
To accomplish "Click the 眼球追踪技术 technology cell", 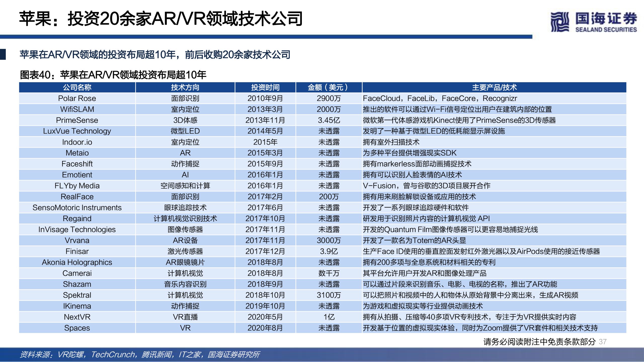I will 185,208.
